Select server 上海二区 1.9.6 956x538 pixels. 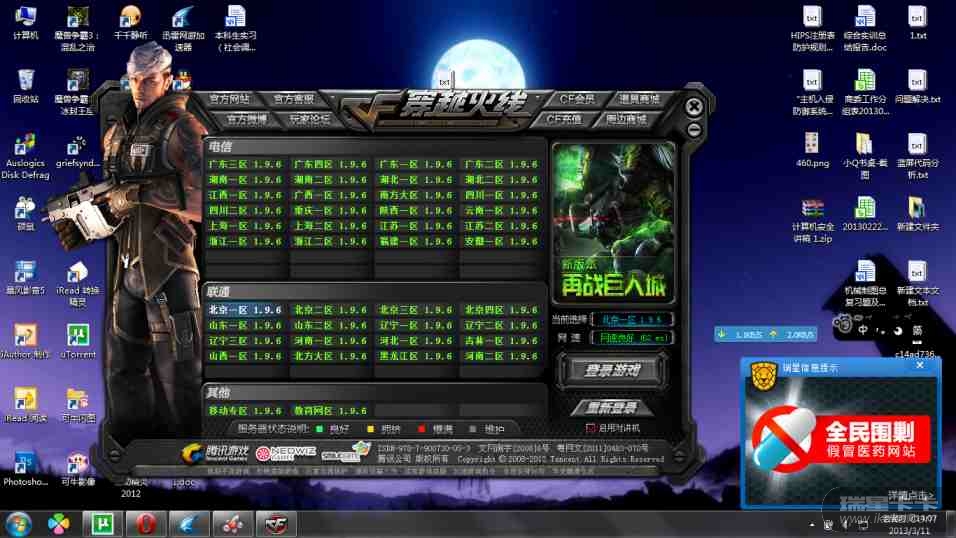pos(330,226)
